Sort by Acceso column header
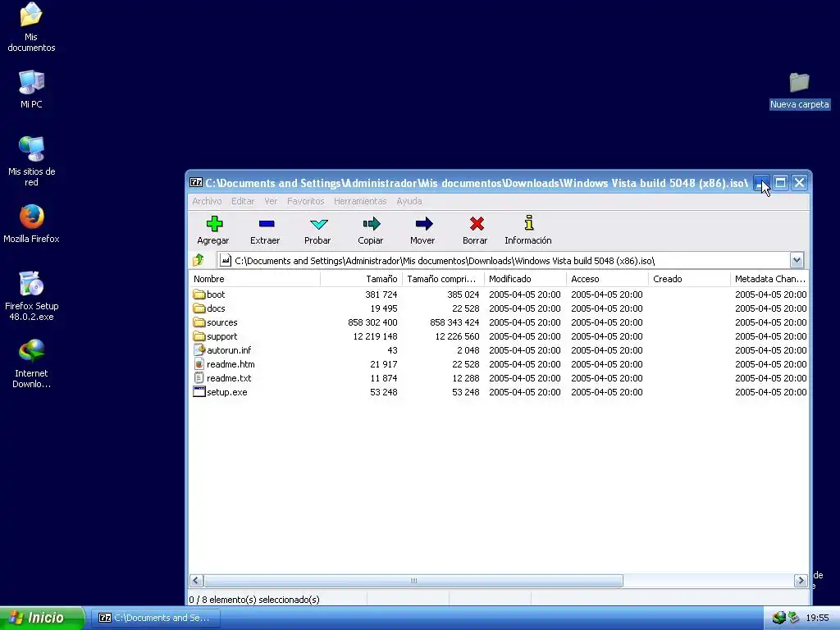The image size is (840, 630). point(607,279)
